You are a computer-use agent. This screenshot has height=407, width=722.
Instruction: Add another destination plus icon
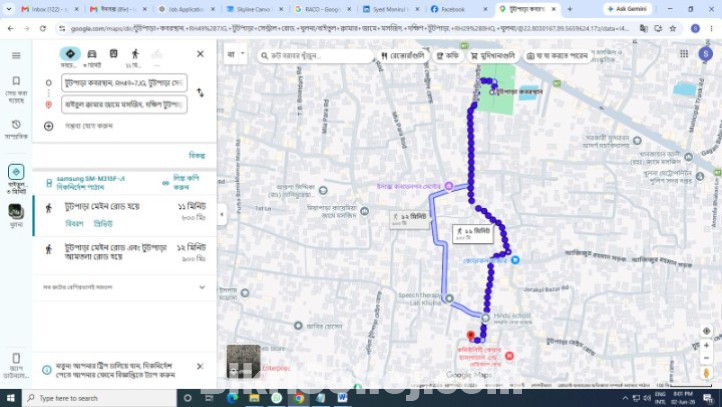[x=48, y=126]
